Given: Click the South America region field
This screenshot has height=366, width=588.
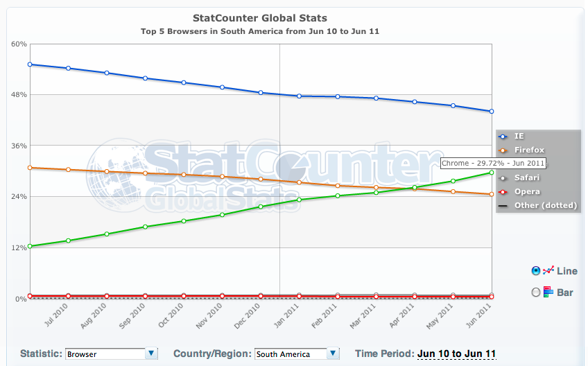Looking at the screenshot, I should click(x=291, y=354).
